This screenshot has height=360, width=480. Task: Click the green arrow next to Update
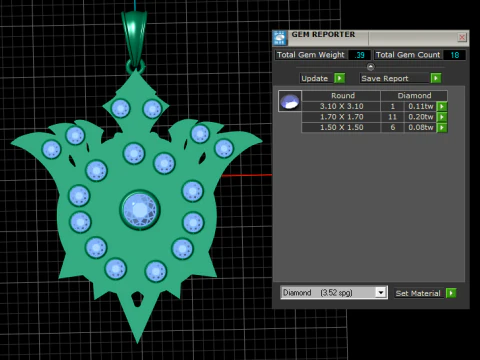click(339, 78)
